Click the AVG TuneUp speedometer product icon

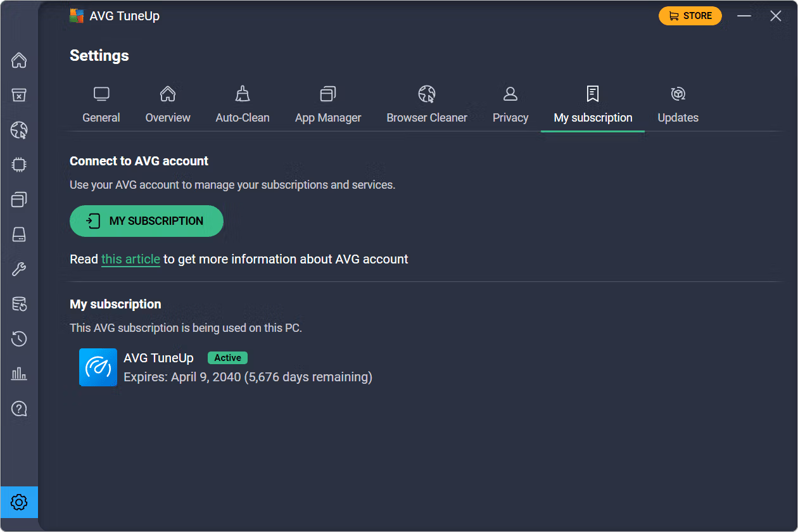click(x=98, y=367)
